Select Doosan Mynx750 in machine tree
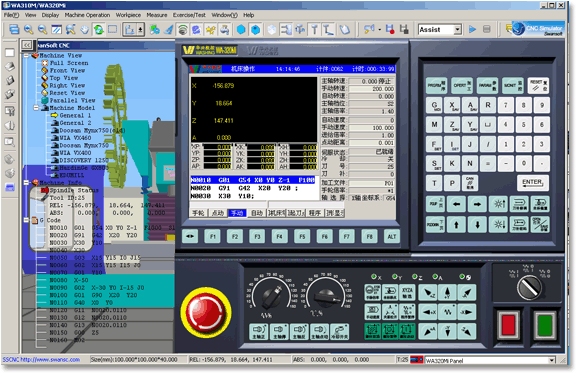This screenshot has width=583, height=377. (x=84, y=145)
